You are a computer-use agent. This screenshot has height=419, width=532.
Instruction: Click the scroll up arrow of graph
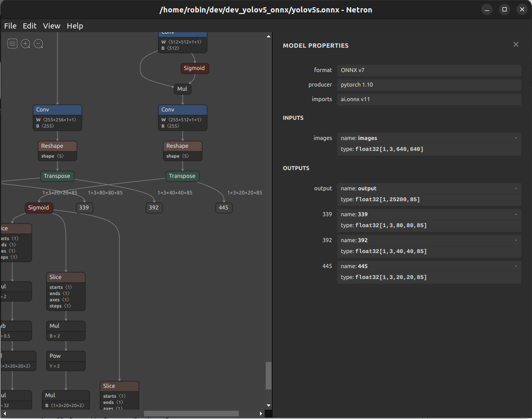(x=268, y=36)
